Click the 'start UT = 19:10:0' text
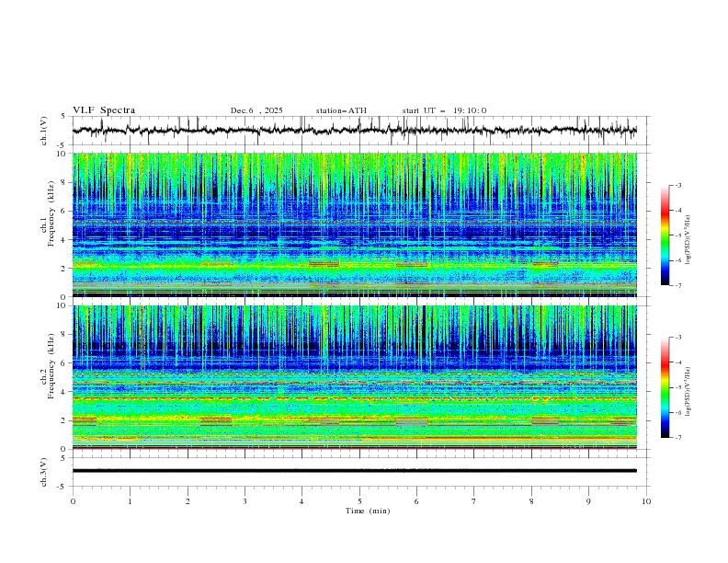This screenshot has height=563, width=728. pyautogui.click(x=444, y=110)
